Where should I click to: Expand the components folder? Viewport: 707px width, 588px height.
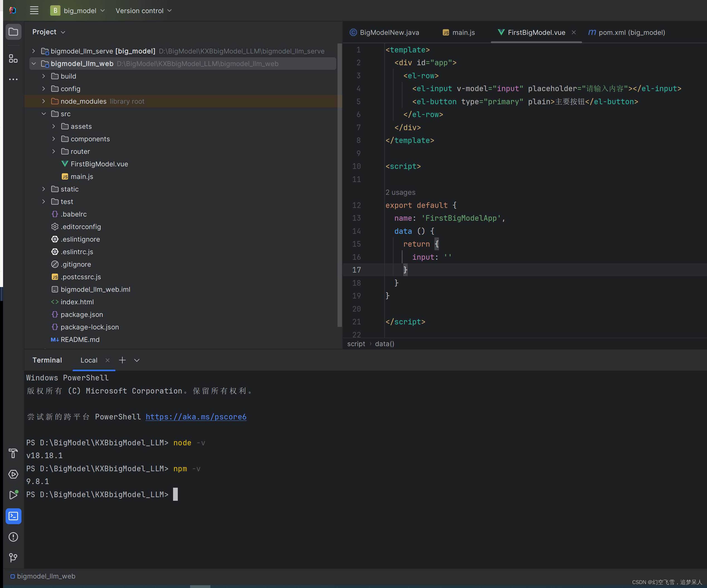pos(54,139)
